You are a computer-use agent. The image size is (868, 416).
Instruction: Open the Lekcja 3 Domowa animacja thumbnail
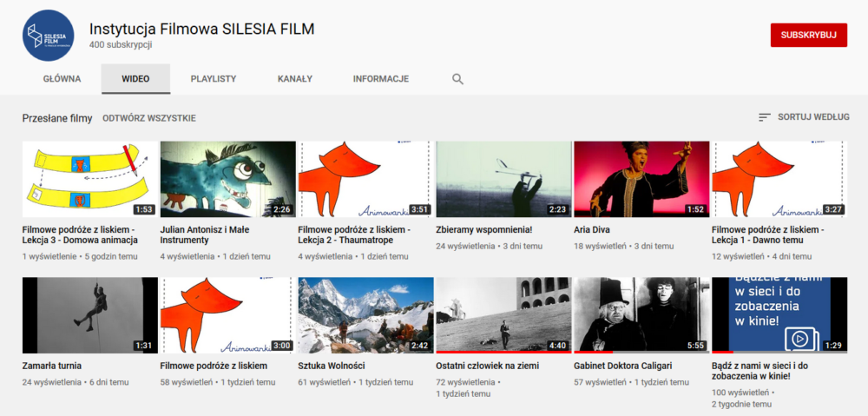(89, 179)
